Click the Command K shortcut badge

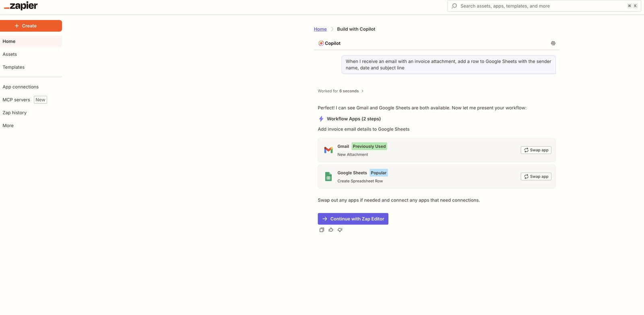click(632, 6)
